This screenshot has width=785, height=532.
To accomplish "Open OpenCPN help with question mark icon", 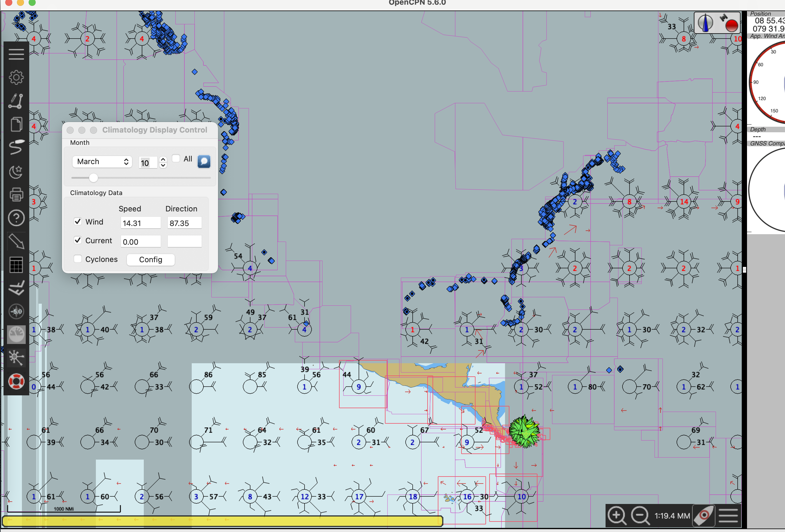I will (16, 218).
